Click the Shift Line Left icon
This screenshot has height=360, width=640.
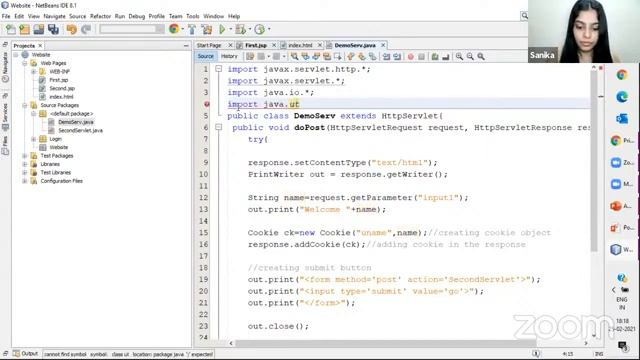coord(386,56)
